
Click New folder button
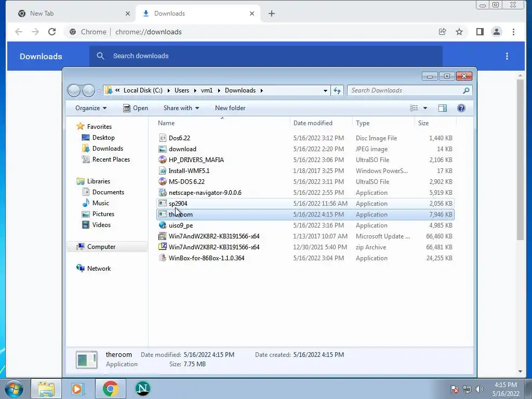230,108
